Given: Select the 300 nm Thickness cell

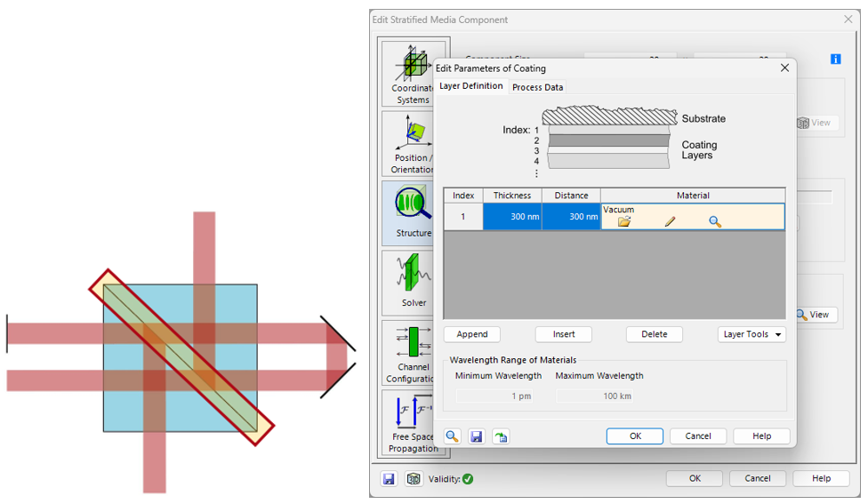Looking at the screenshot, I should pos(512,217).
